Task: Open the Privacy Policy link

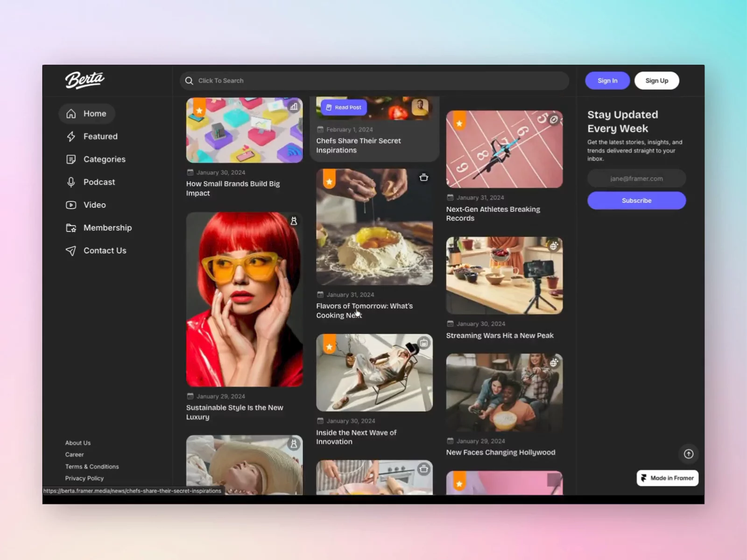Action: (85, 478)
